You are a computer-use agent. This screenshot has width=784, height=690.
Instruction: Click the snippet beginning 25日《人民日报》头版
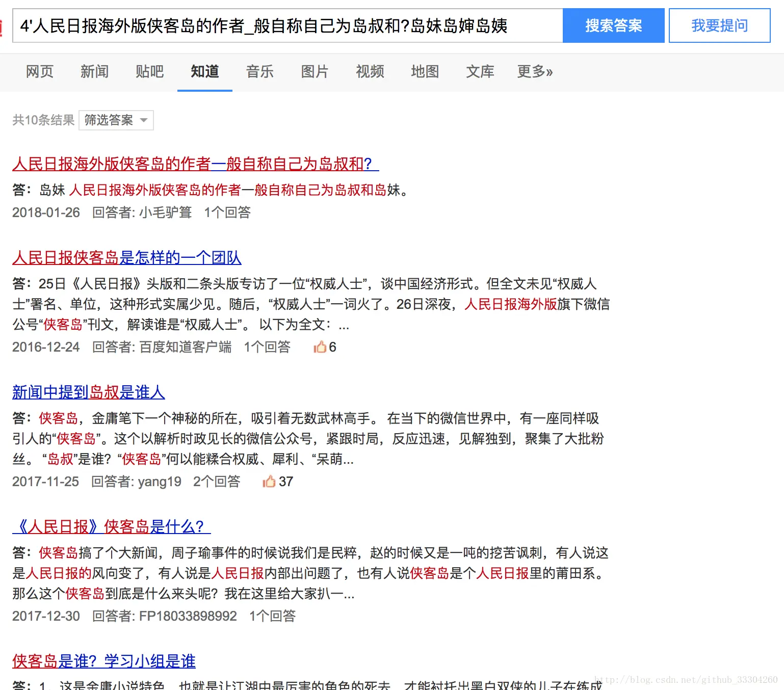tap(311, 304)
